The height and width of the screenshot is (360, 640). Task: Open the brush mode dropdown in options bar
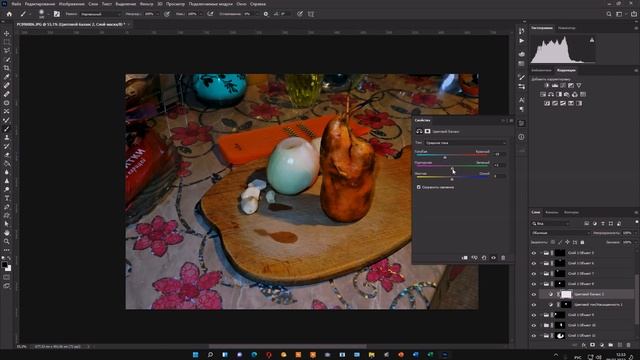pos(100,14)
